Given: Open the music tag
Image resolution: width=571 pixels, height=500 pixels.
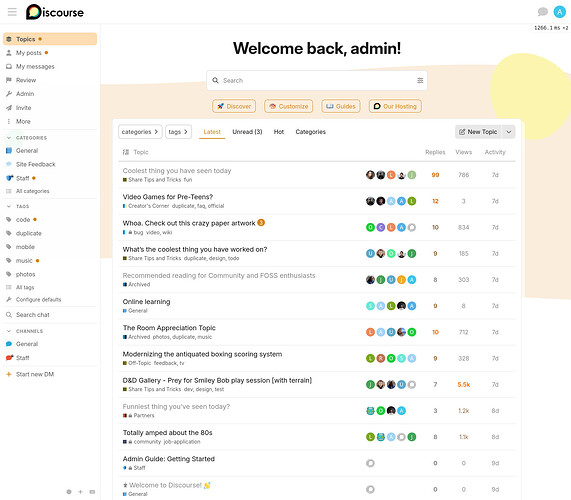Looking at the screenshot, I should [x=50, y=261].
